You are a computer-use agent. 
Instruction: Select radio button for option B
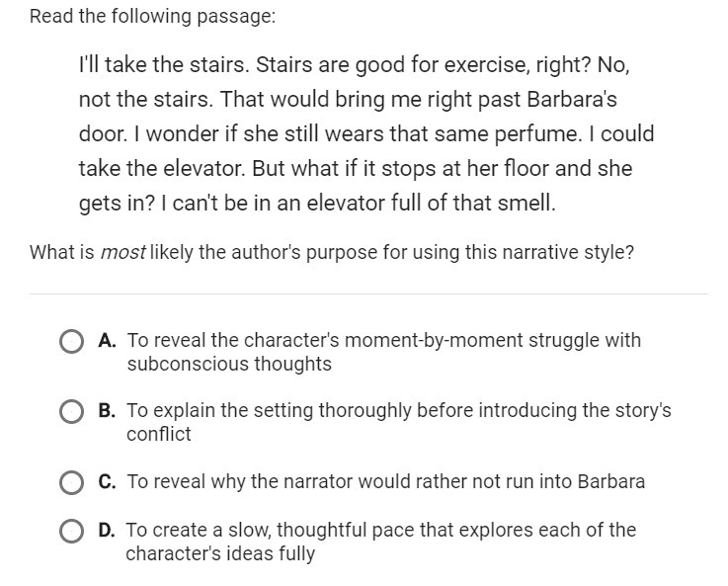pos(71,412)
